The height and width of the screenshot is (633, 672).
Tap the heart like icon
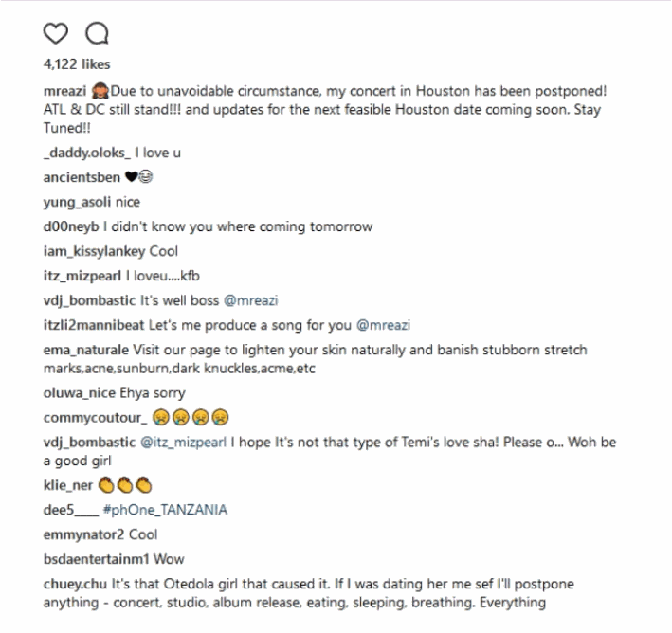[x=56, y=33]
